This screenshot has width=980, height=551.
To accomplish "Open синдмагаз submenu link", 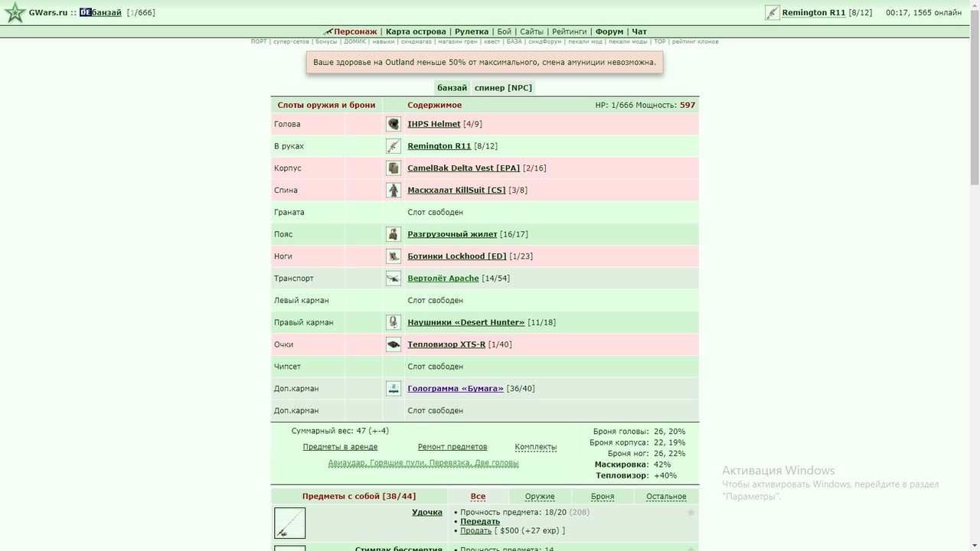I will (x=416, y=41).
